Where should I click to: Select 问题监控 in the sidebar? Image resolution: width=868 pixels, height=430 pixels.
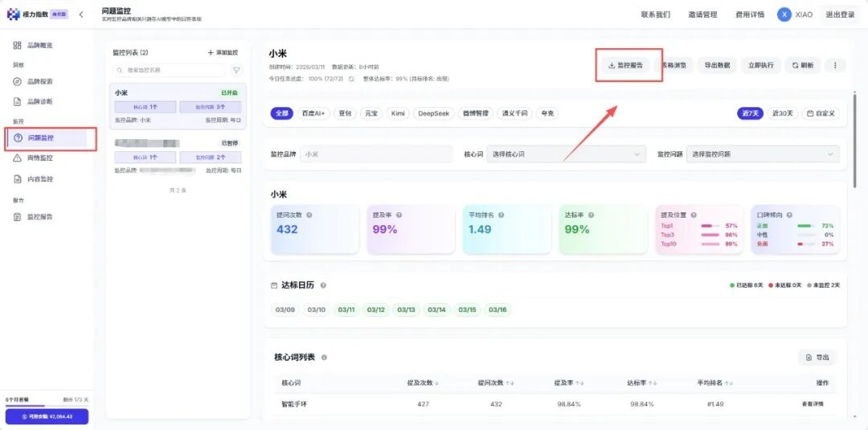pos(47,137)
